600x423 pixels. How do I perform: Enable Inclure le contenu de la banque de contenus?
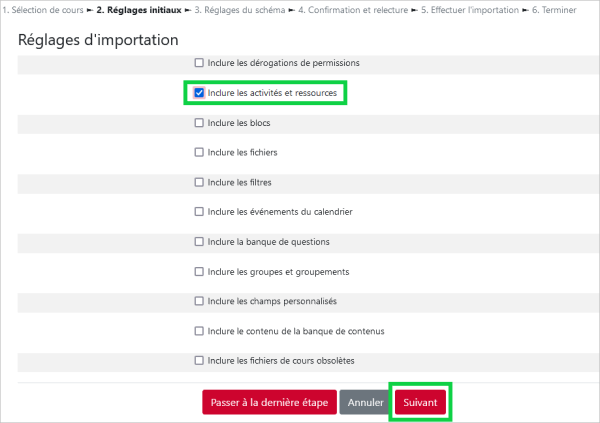pyautogui.click(x=199, y=331)
